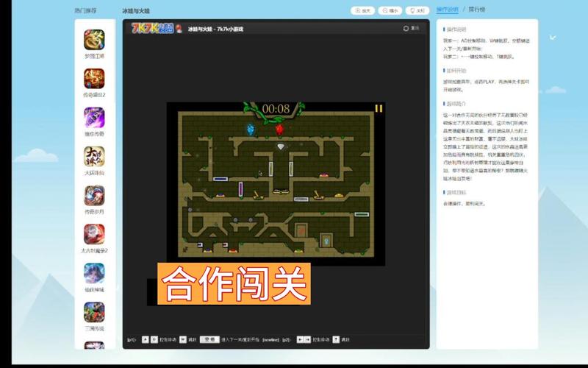Open the 操作说明 tab

pyautogui.click(x=448, y=10)
